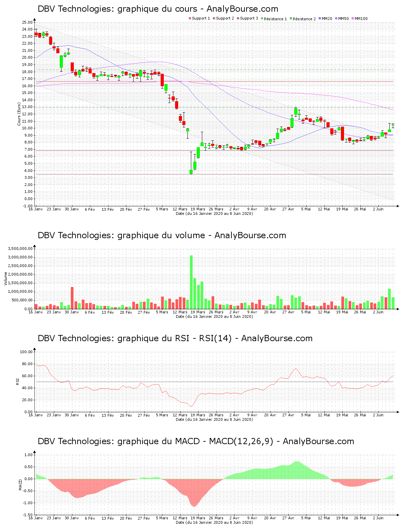Click the 3,500,000.00 value on volume axis

[20, 248]
